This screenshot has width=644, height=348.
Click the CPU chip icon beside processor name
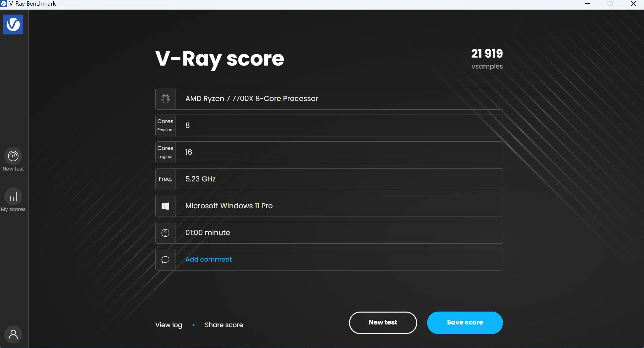tap(165, 99)
